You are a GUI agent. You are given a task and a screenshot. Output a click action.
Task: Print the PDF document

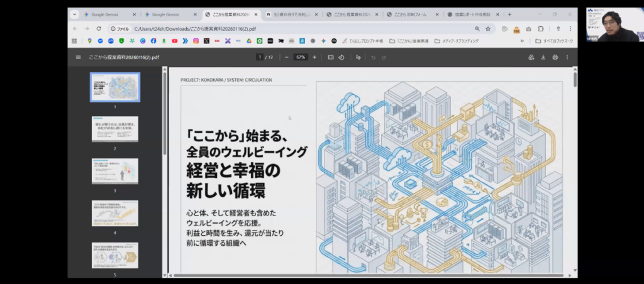(555, 57)
